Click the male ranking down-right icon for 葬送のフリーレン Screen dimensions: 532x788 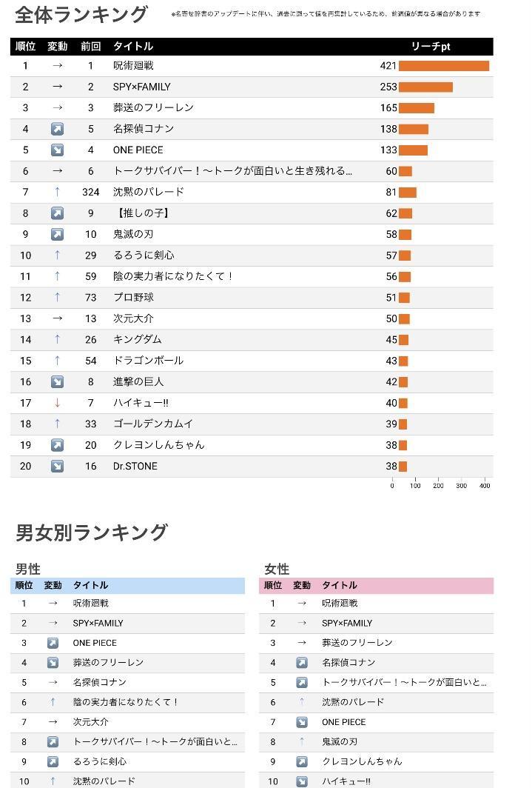[53, 662]
